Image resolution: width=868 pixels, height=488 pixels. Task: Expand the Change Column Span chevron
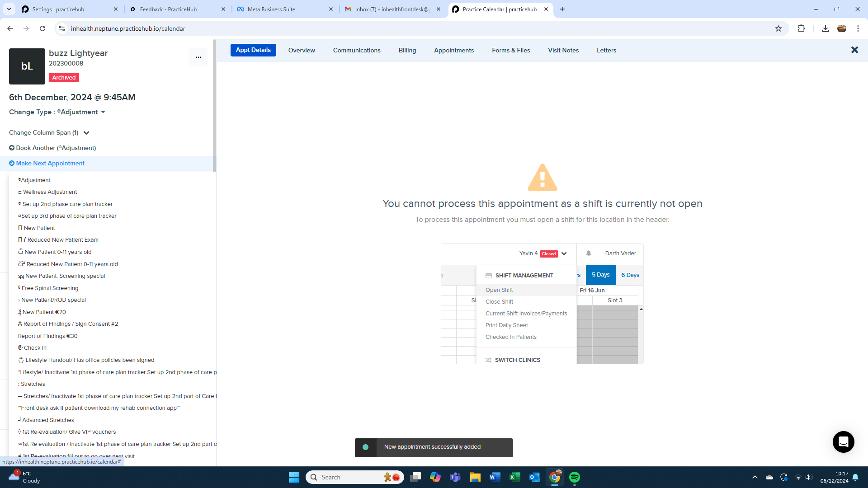click(x=86, y=133)
